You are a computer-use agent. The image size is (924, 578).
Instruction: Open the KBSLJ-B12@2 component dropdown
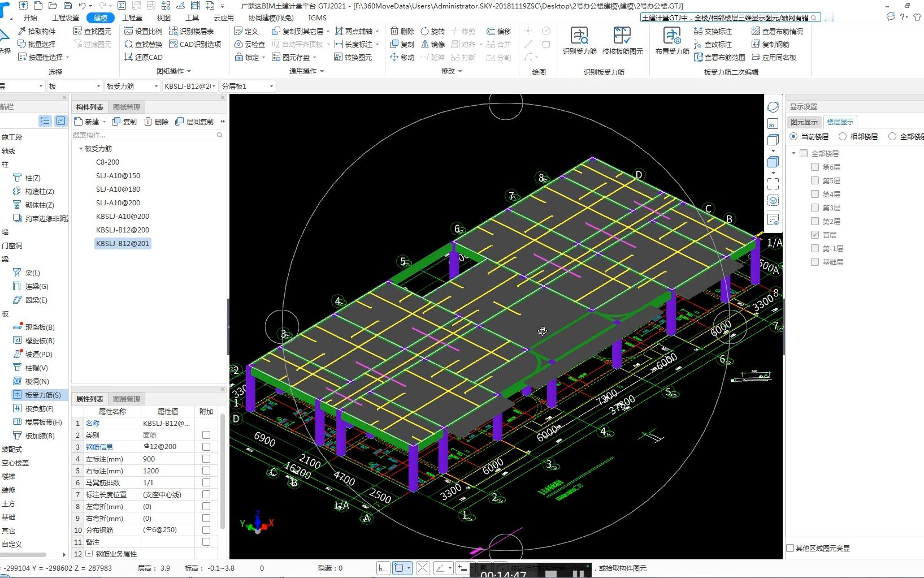click(x=214, y=86)
